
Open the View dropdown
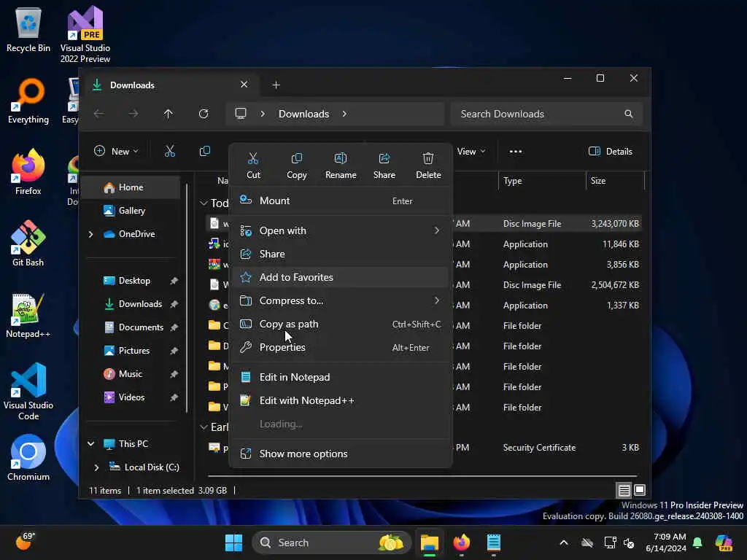471,152
